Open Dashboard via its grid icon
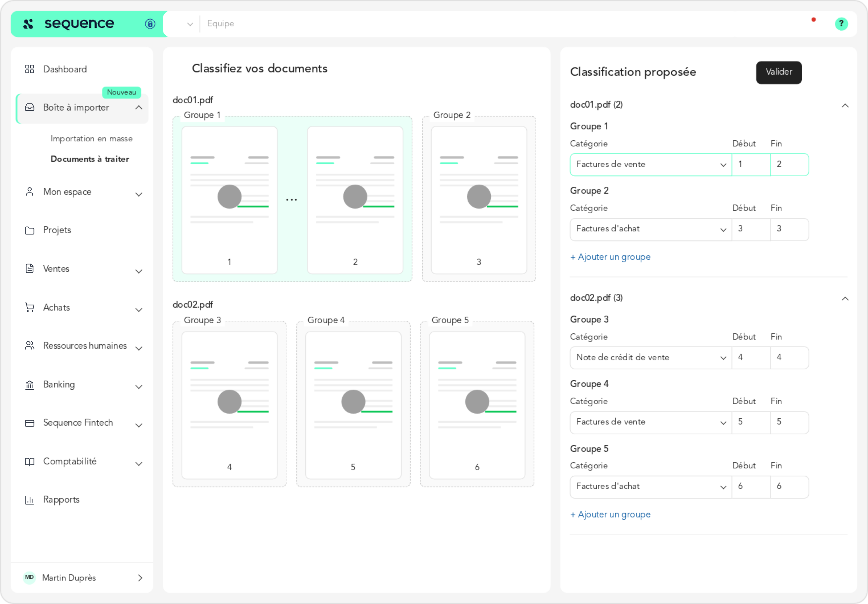868x604 pixels. pyautogui.click(x=30, y=69)
